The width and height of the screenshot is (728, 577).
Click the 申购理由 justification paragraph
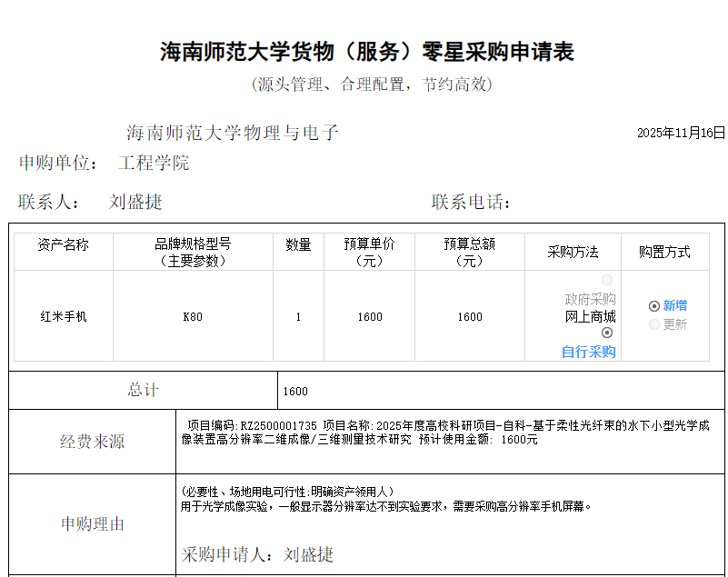tap(386, 506)
